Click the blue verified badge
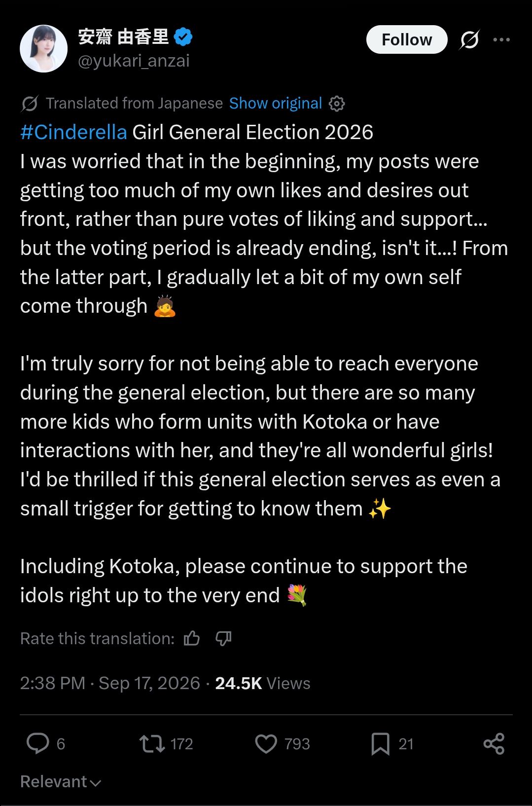This screenshot has height=806, width=532. click(x=183, y=37)
